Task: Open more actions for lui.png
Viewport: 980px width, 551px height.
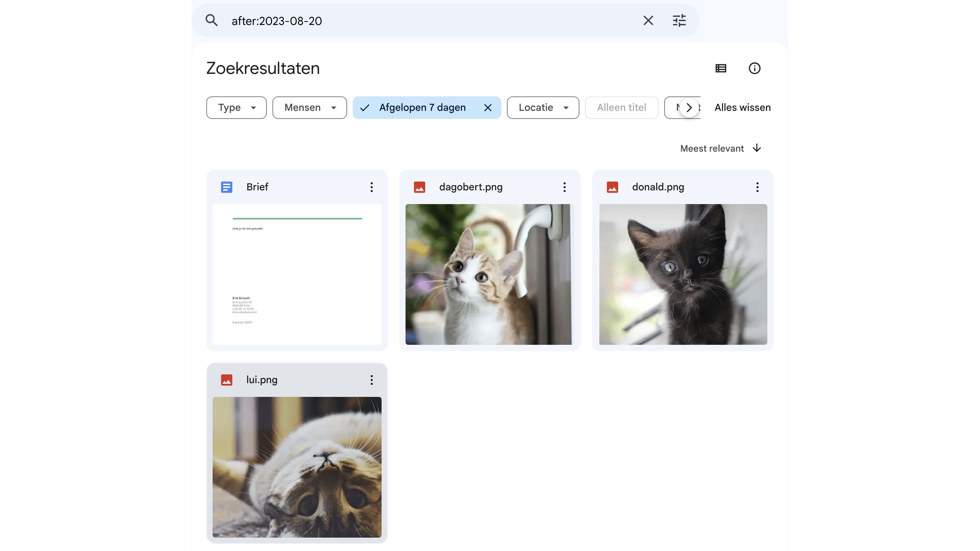Action: 372,380
